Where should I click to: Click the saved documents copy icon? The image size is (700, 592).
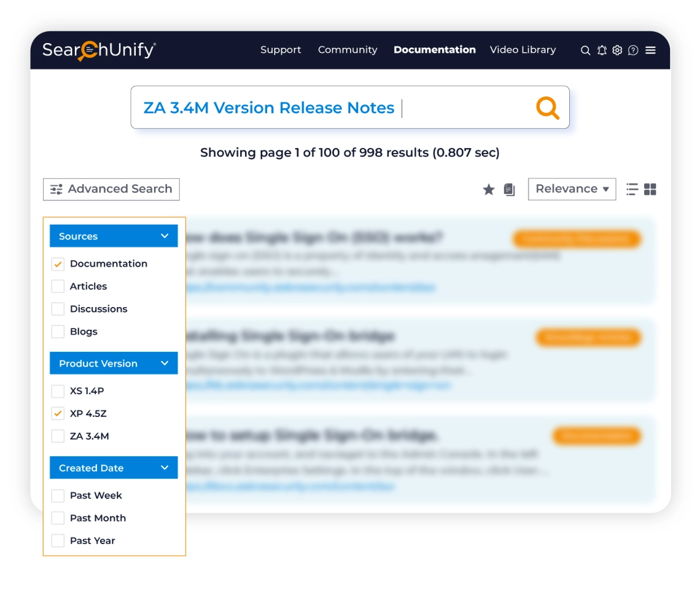click(510, 190)
